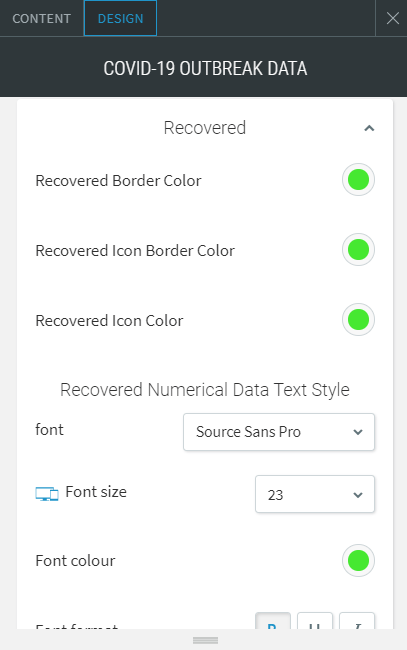Toggle italic font format

click(x=357, y=621)
